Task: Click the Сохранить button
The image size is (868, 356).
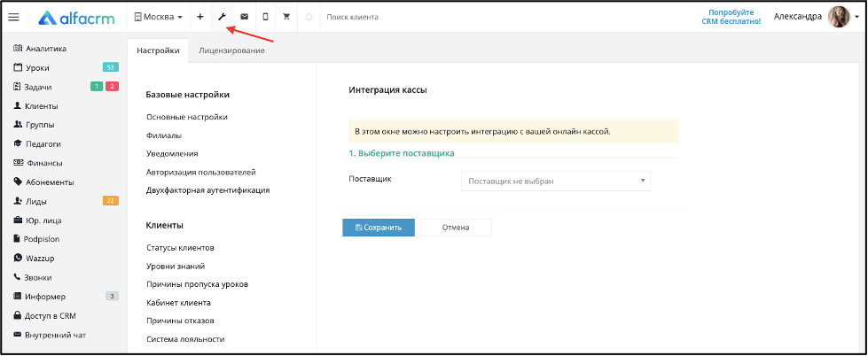Action: point(379,228)
